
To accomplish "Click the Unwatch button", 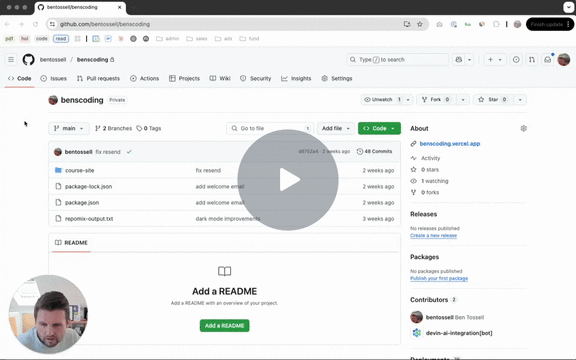I will point(382,100).
